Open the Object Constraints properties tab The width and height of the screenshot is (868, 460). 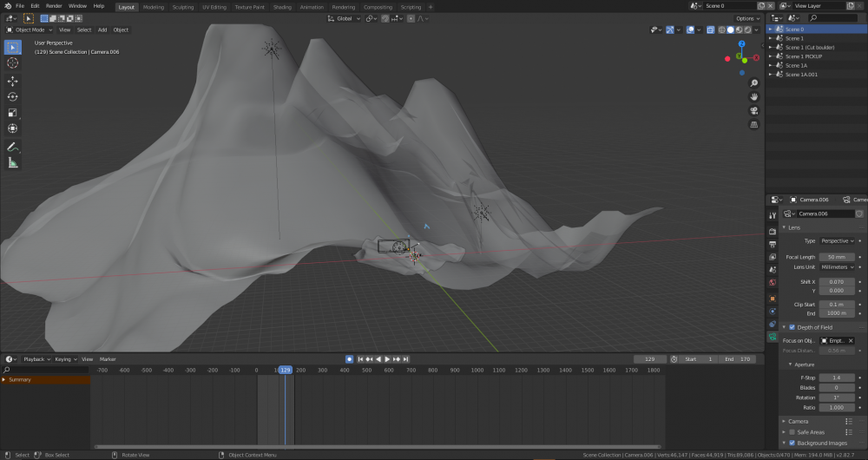click(773, 324)
